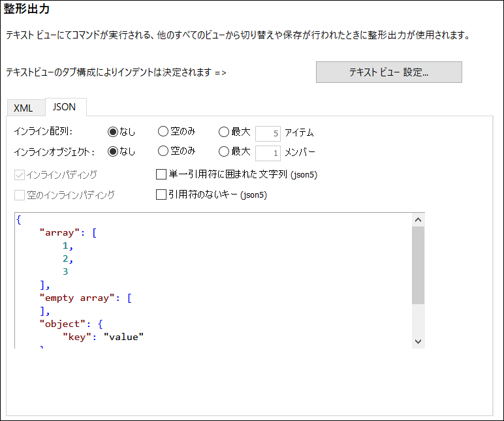This screenshot has width=504, height=421.
Task: Toggle 空のインラインパディング checkbox
Action: click(19, 195)
